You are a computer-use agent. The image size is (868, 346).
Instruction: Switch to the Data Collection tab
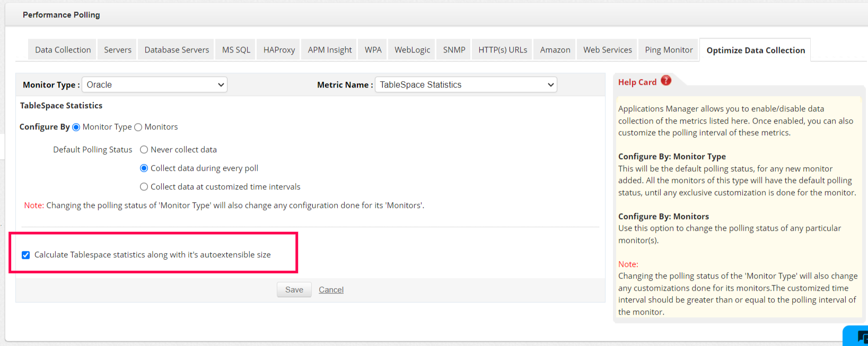tap(63, 50)
